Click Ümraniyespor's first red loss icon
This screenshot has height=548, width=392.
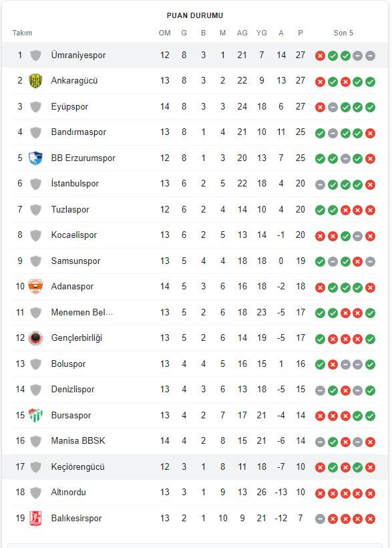(320, 55)
